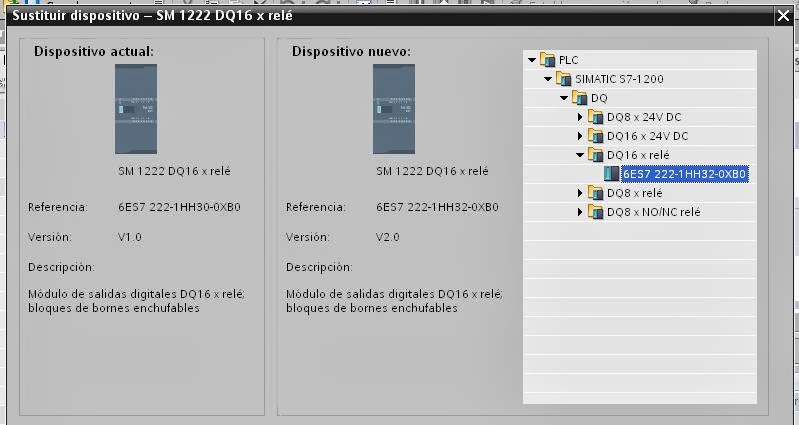Screen dimensions: 799x425
Task: Select DQ16 x 24V DC tree label
Action: [647, 136]
